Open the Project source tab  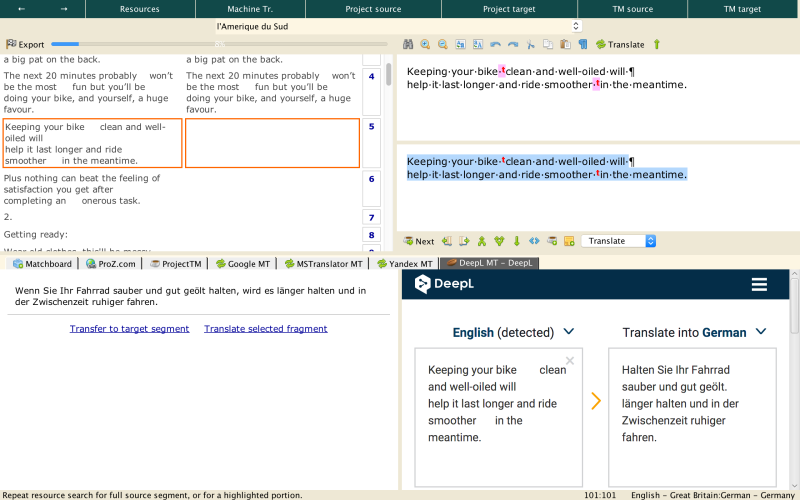(373, 9)
